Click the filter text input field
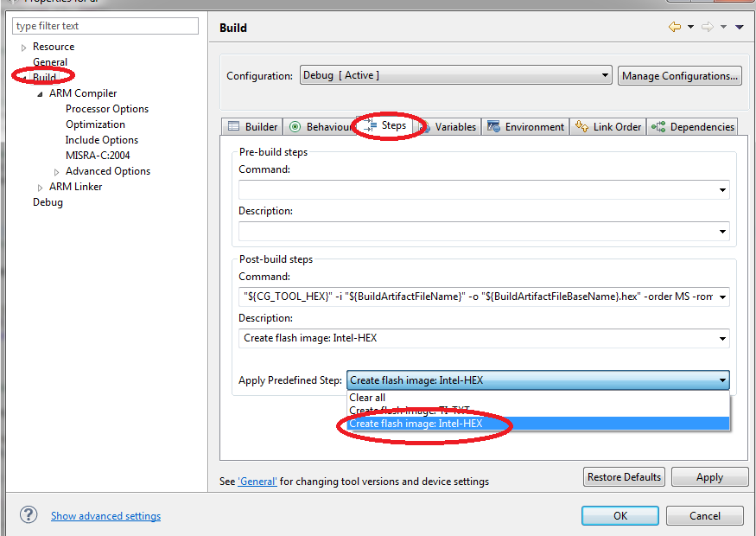 pos(105,26)
